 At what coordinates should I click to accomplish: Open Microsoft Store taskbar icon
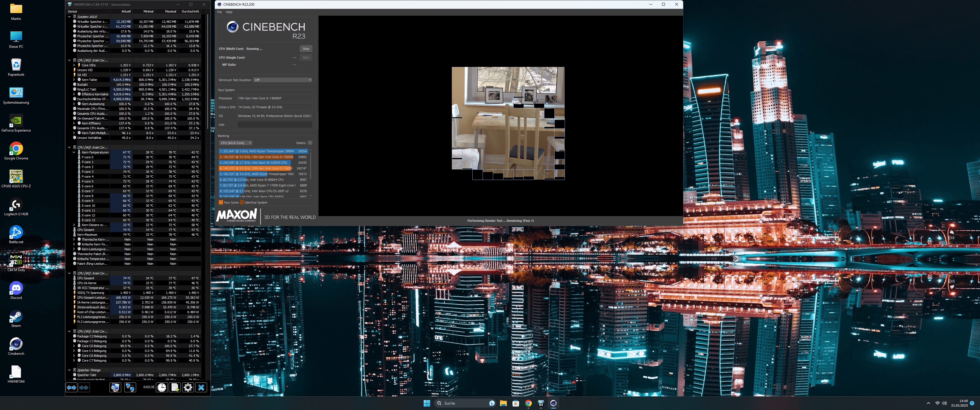pos(515,403)
